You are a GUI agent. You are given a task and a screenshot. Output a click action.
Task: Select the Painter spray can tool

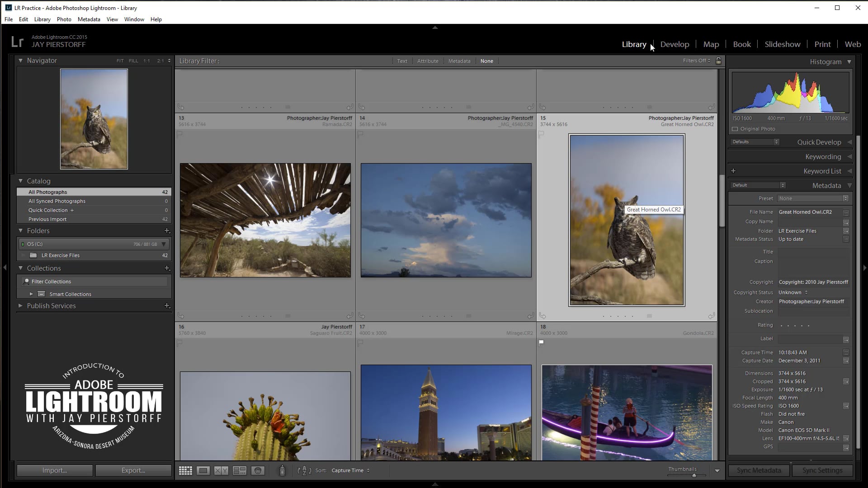point(282,470)
